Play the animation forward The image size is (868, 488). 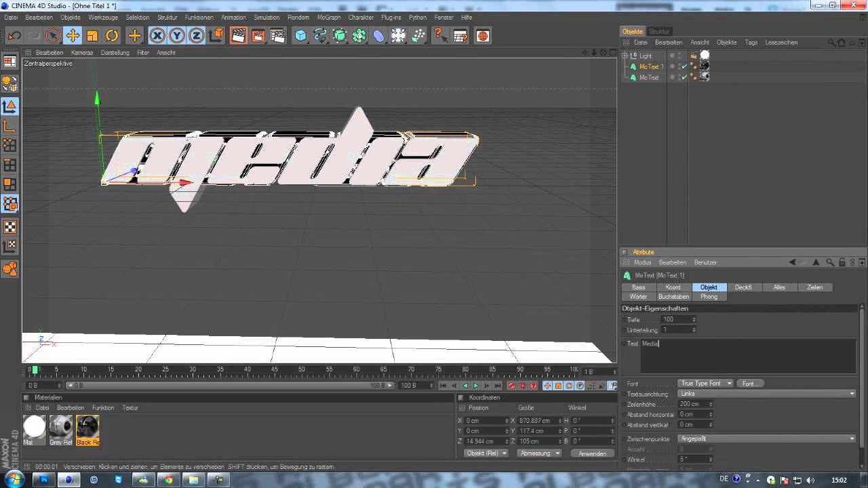475,386
